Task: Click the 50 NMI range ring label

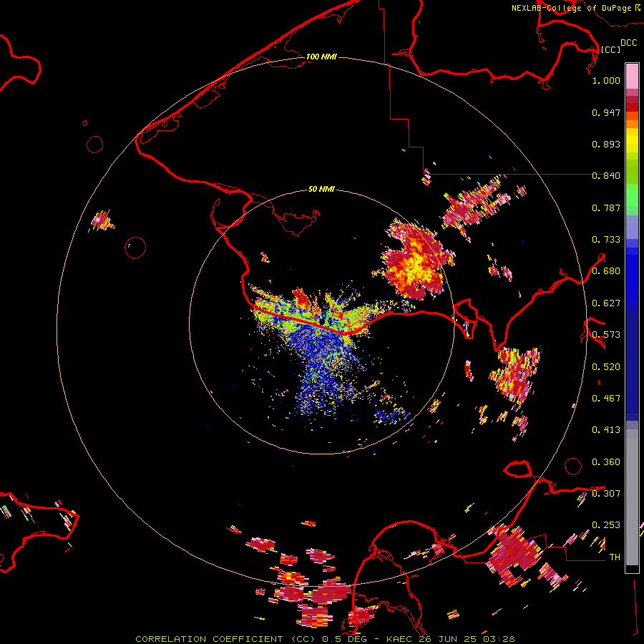Action: [x=321, y=189]
